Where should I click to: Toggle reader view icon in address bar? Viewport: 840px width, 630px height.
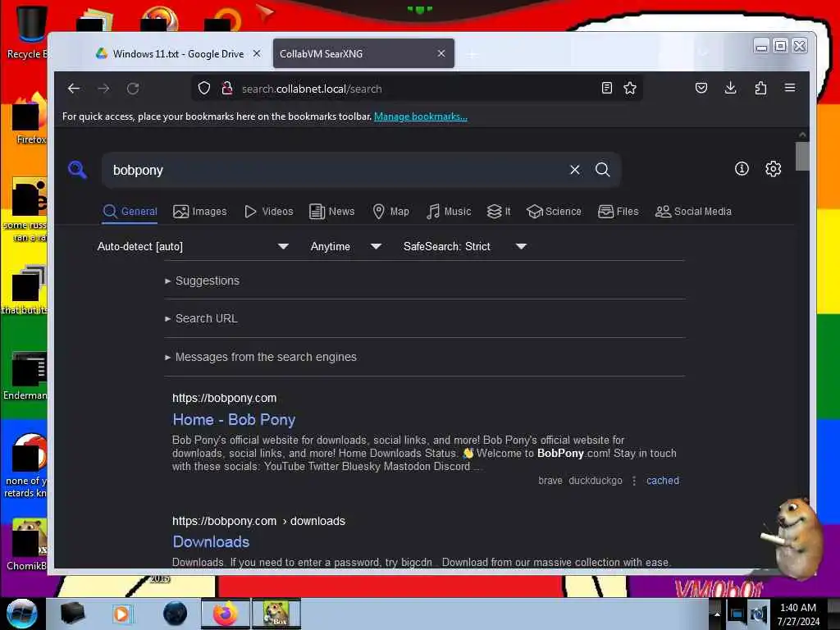[606, 89]
